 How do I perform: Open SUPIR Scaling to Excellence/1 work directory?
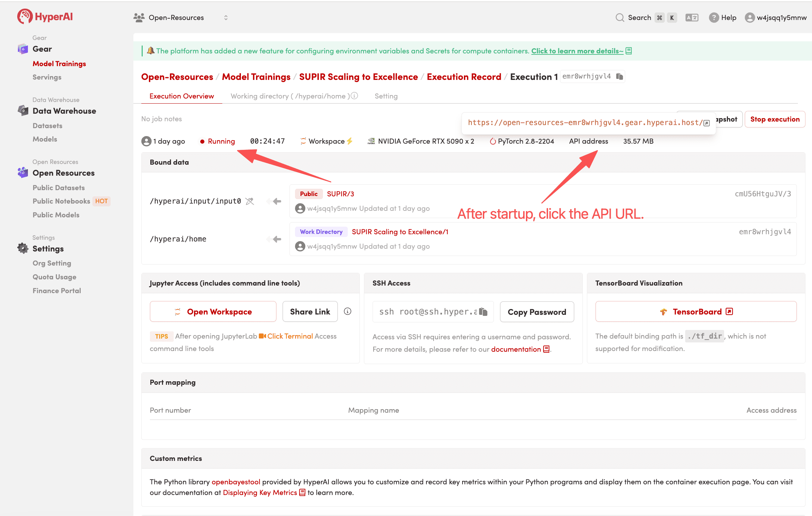pyautogui.click(x=400, y=232)
